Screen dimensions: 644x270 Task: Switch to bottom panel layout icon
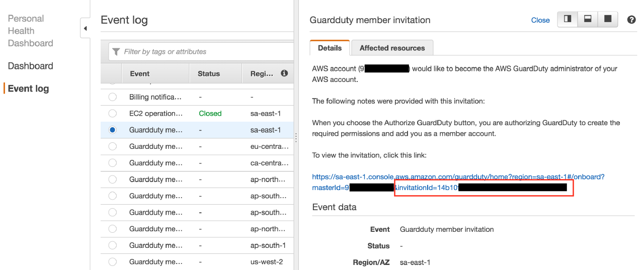(x=588, y=19)
